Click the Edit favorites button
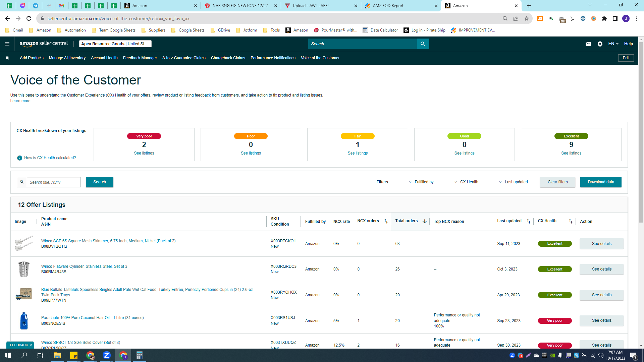 click(x=626, y=58)
